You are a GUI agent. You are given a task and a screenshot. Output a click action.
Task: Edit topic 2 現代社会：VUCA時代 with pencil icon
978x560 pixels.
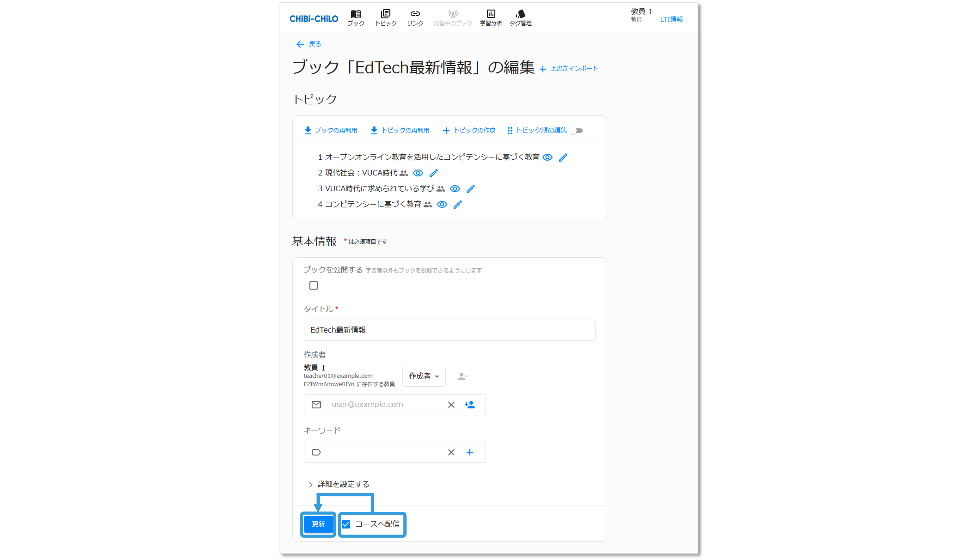[433, 173]
